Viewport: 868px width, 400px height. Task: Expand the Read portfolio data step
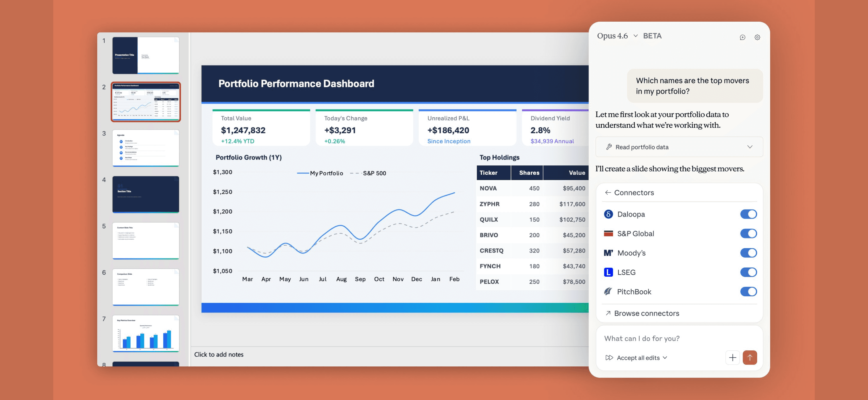click(x=749, y=147)
